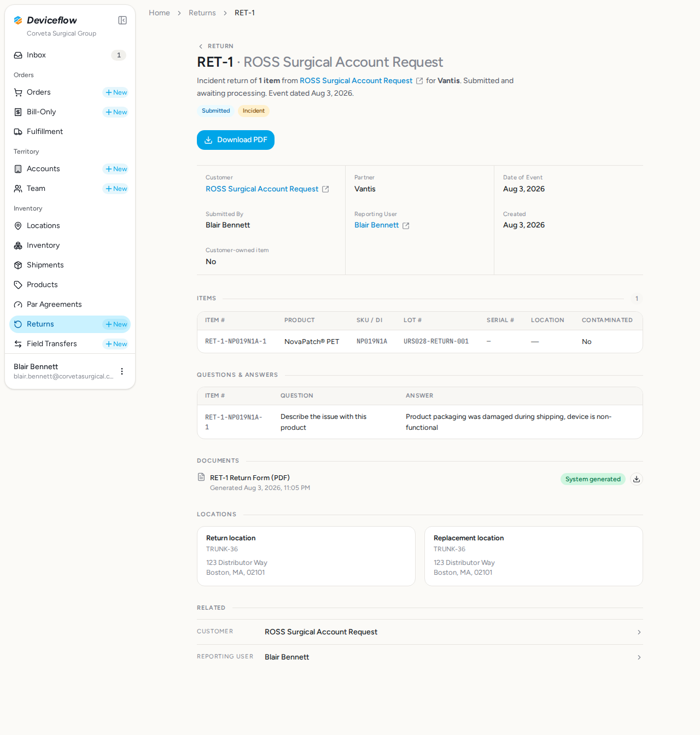Open the Team page
Screen dimensions: 700x735
click(x=36, y=189)
